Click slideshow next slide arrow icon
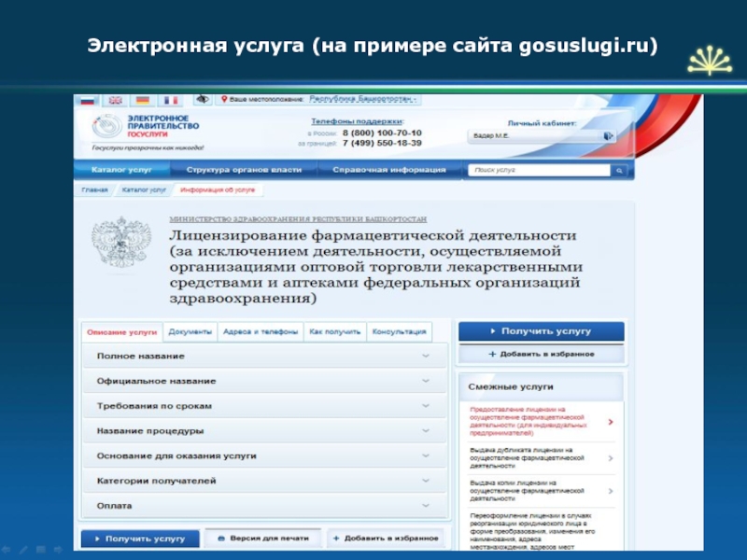 coord(58,550)
